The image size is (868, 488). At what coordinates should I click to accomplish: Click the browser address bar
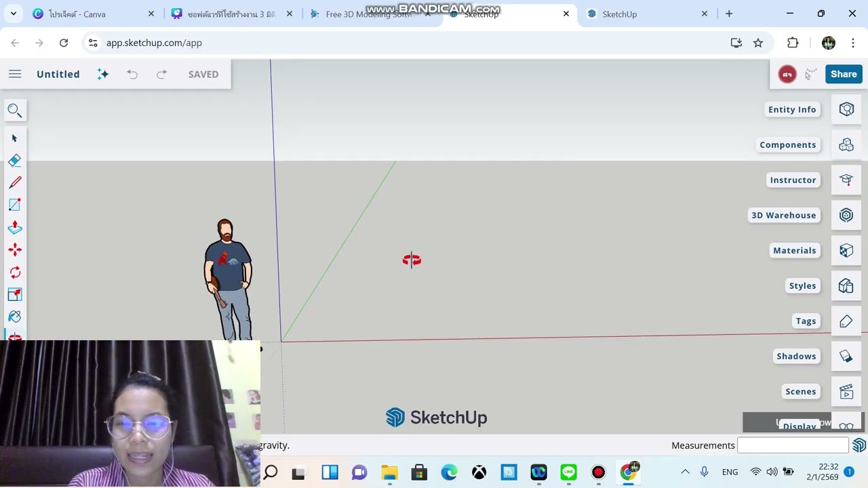click(407, 43)
